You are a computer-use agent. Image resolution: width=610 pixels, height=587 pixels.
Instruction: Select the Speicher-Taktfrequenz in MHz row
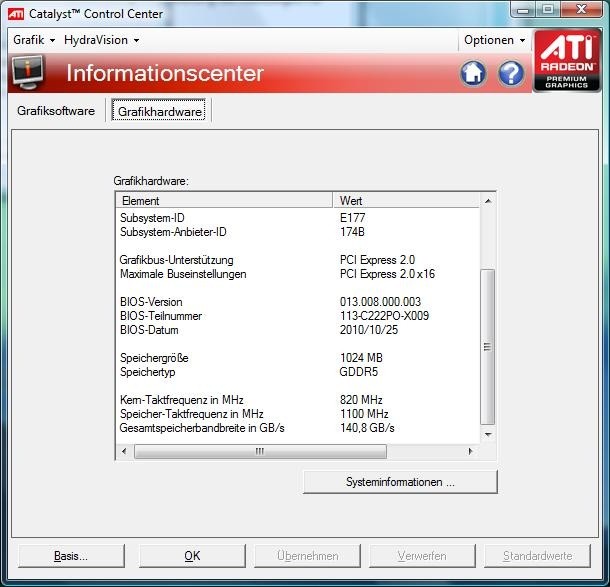(x=298, y=414)
